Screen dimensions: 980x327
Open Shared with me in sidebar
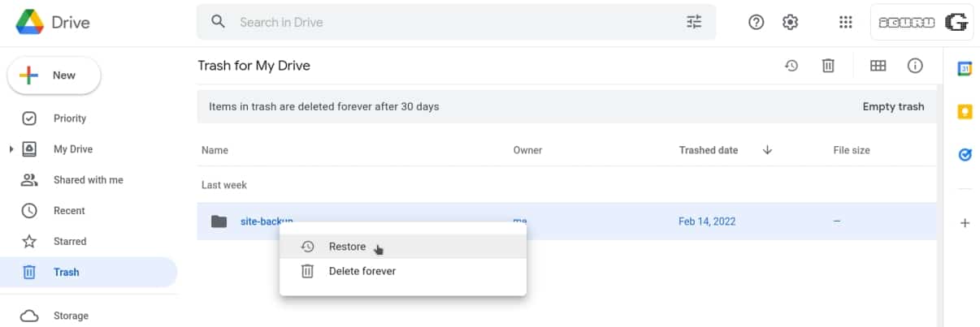[88, 180]
